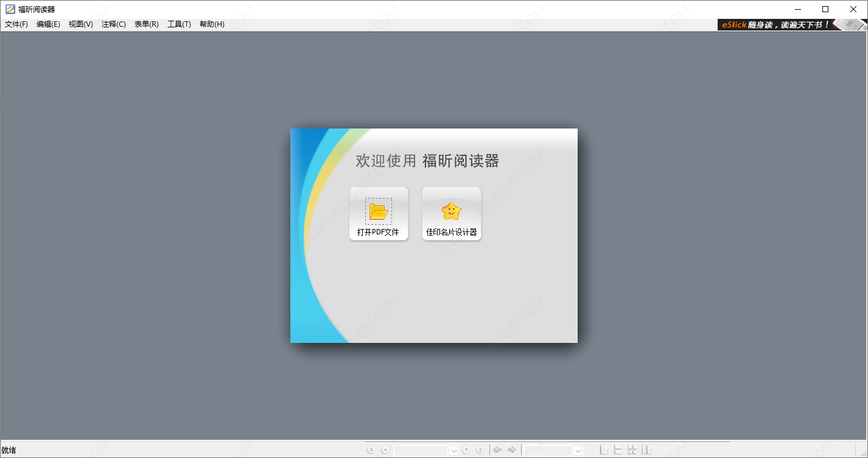Click the 福昕阅读器 app icon in title bar
868x458 pixels.
(x=10, y=9)
